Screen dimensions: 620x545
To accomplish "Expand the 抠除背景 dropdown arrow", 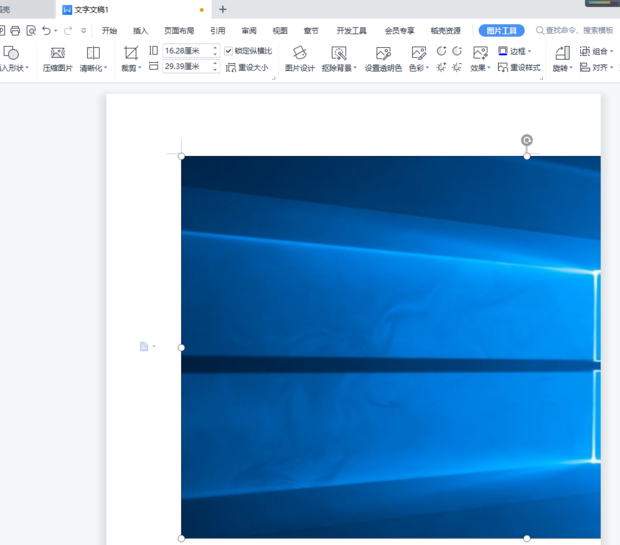I will click(355, 68).
